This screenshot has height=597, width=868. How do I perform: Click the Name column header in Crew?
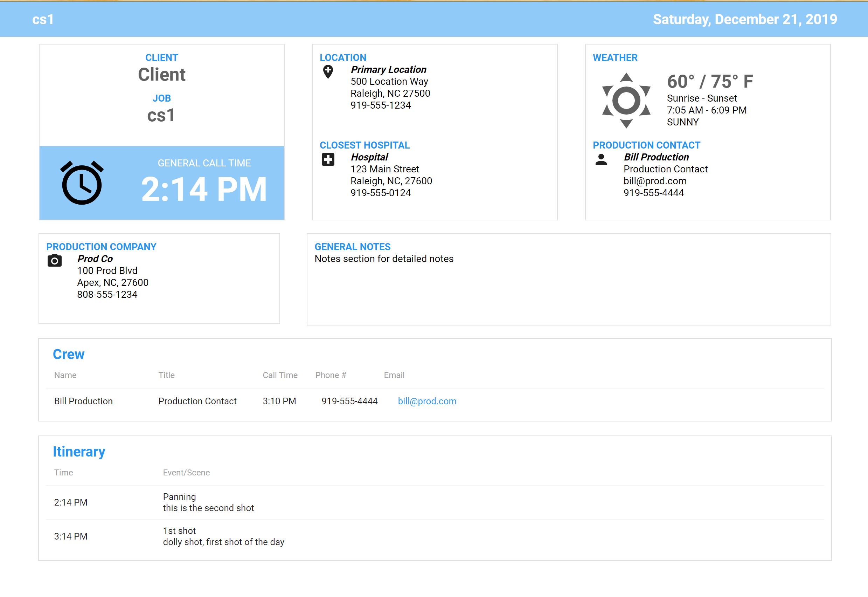point(65,375)
